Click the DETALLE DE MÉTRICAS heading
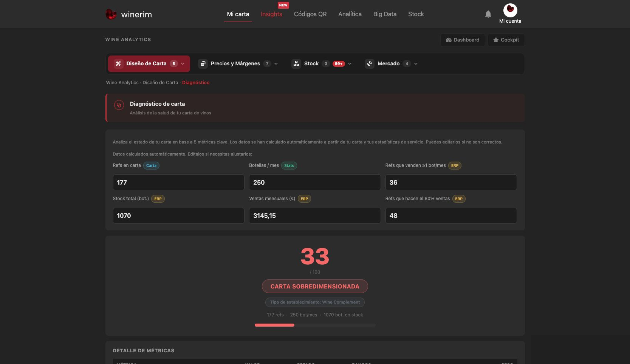This screenshot has width=630, height=364. pos(144,351)
